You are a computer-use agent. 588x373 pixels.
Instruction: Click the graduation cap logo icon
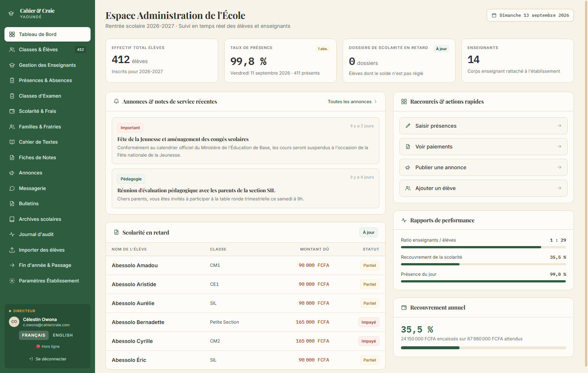11,13
